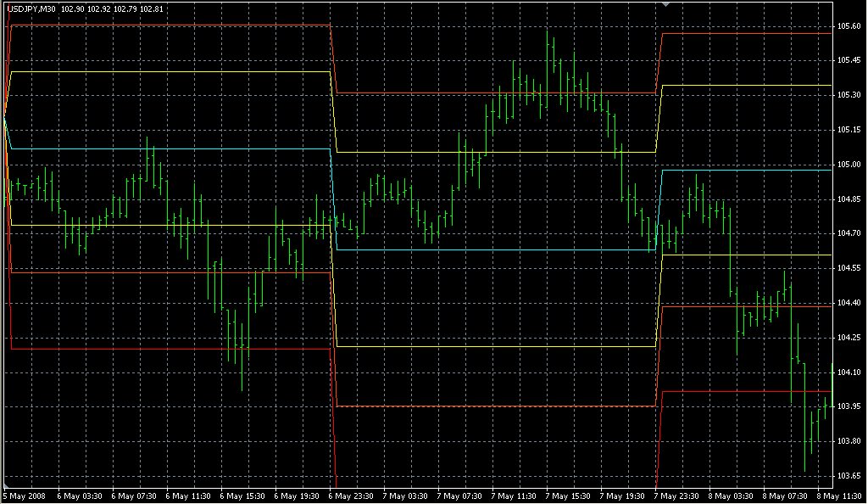
Task: Click the USDJPY,M30 chart title
Action: [31, 8]
